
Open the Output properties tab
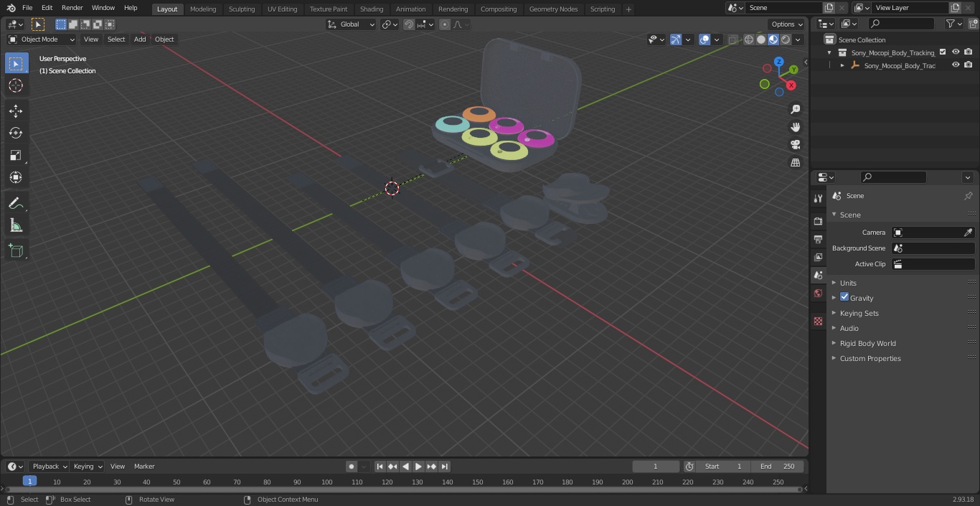pos(818,239)
